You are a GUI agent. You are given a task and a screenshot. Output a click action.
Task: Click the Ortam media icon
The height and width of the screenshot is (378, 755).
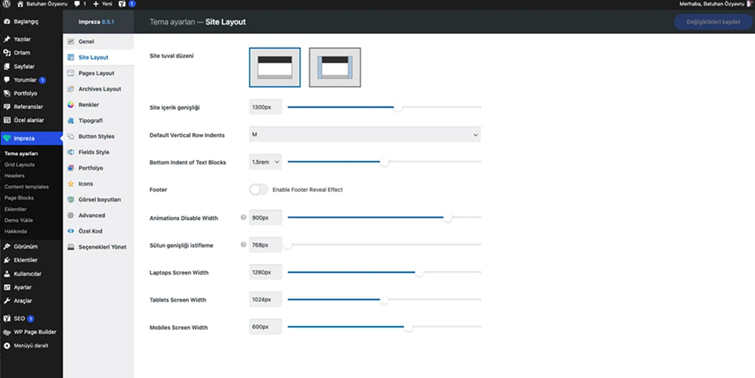pyautogui.click(x=7, y=52)
